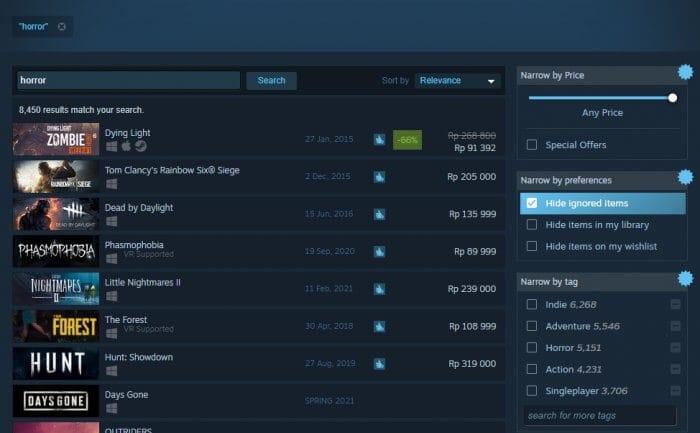The width and height of the screenshot is (700, 433).
Task: Click the Windows icon under Dying Light
Action: click(112, 146)
